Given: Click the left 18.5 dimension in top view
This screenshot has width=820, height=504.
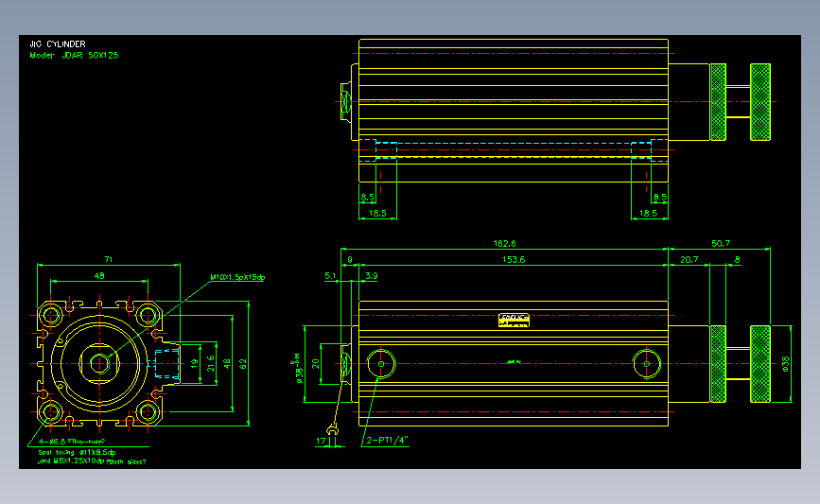Looking at the screenshot, I should 377,214.
